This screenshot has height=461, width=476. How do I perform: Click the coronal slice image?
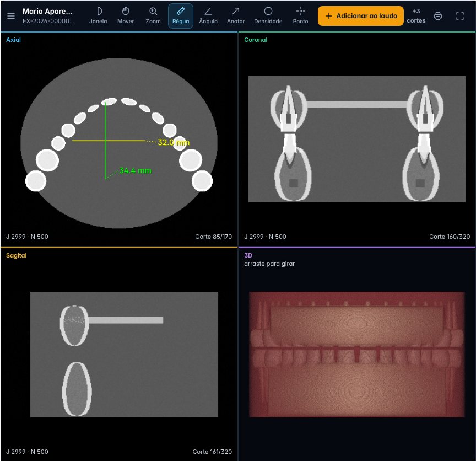coord(356,139)
